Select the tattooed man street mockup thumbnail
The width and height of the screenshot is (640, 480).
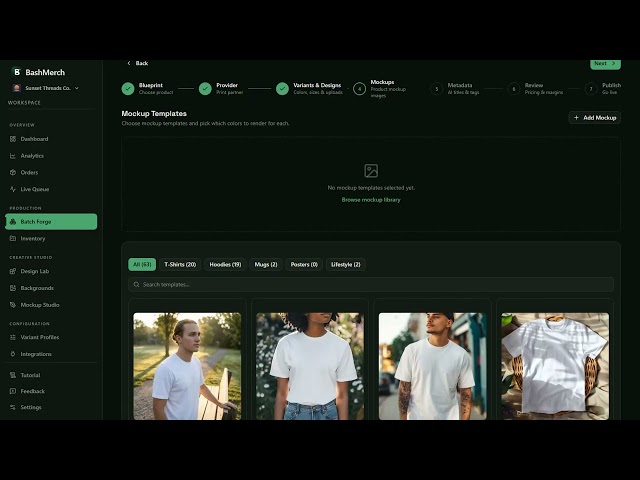433,366
